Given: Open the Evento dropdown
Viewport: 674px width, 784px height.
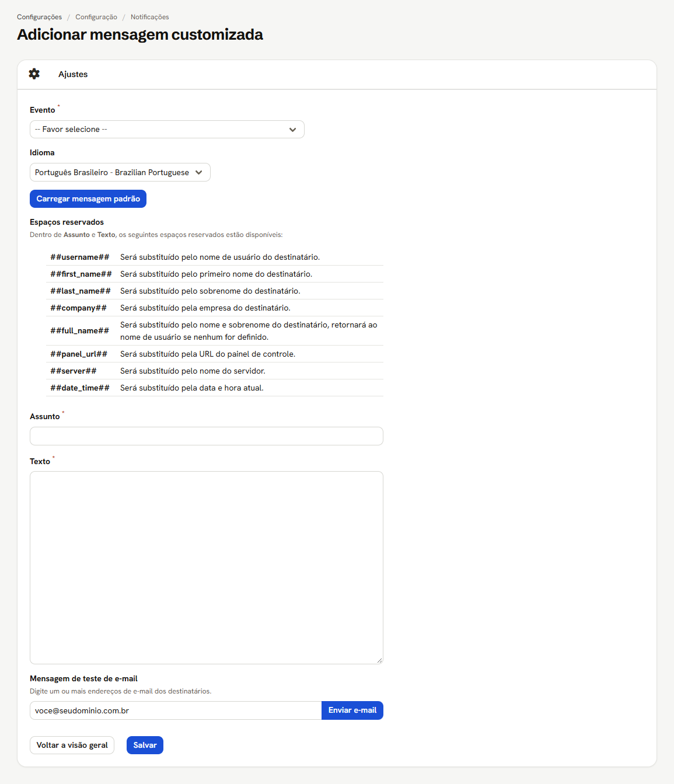Looking at the screenshot, I should tap(167, 130).
